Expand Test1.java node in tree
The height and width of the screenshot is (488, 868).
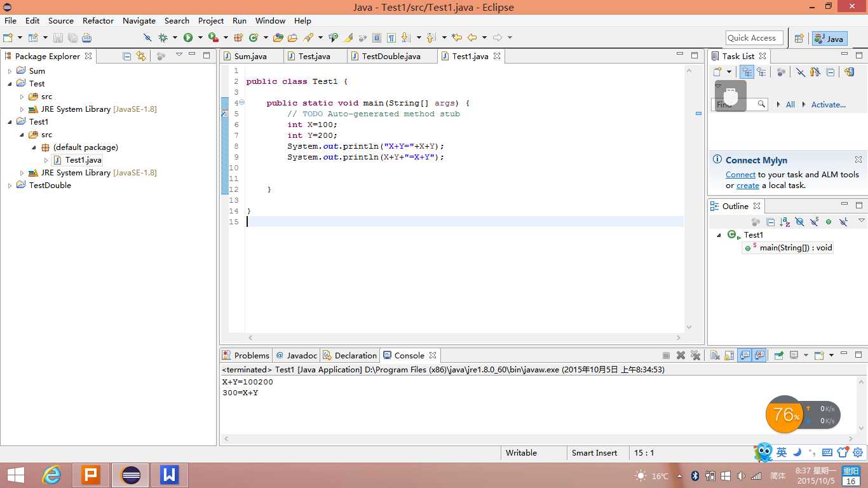(46, 160)
